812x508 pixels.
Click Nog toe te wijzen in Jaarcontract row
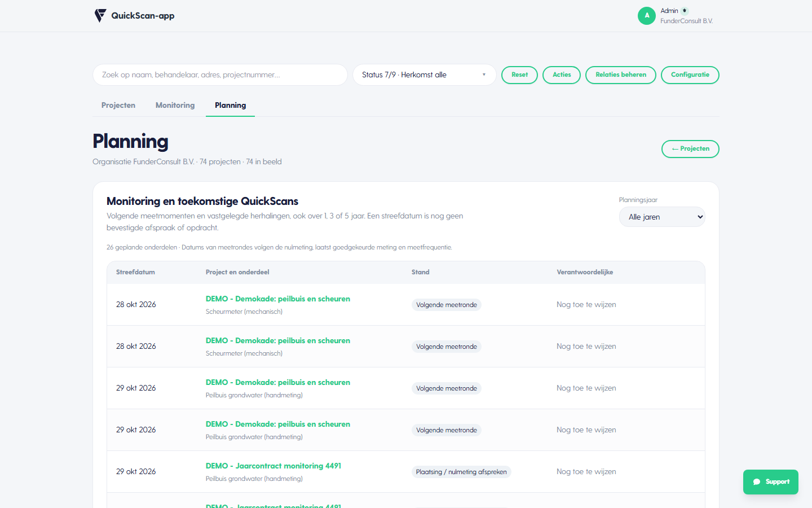pyautogui.click(x=586, y=472)
